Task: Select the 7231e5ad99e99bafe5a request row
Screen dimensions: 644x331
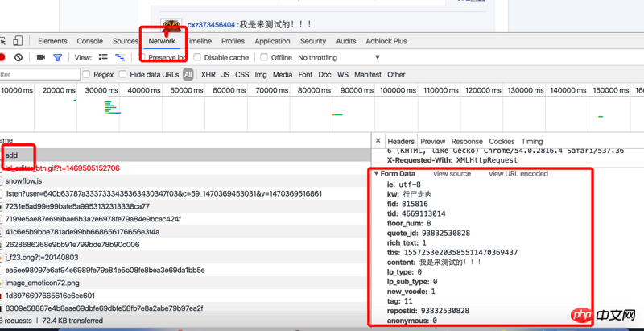Action: click(x=185, y=206)
